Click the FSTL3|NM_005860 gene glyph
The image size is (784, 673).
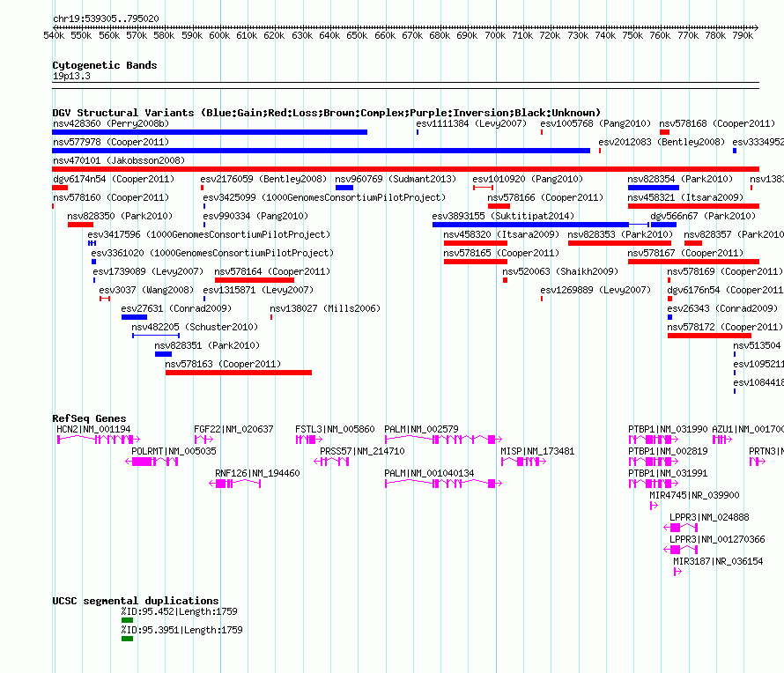(309, 440)
